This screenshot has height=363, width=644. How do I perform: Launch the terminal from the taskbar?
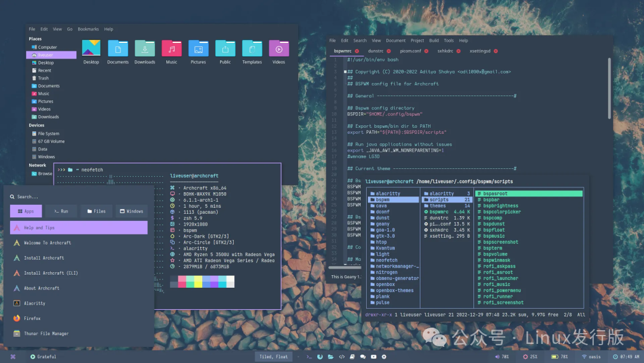(x=308, y=356)
